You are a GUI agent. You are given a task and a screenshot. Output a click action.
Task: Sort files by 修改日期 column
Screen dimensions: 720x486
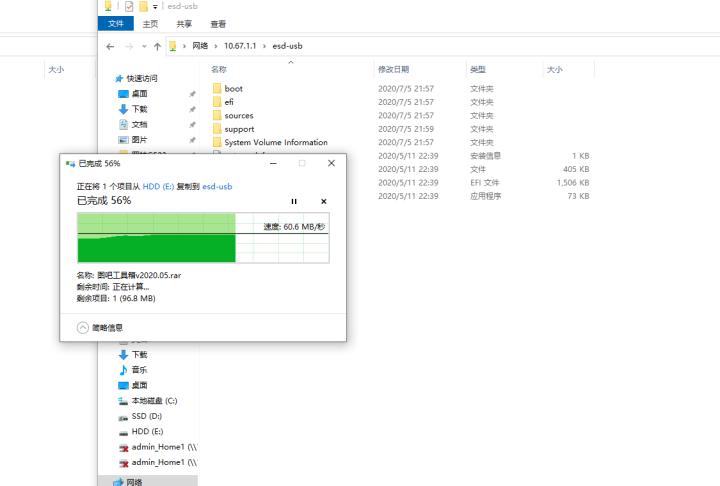pos(393,70)
